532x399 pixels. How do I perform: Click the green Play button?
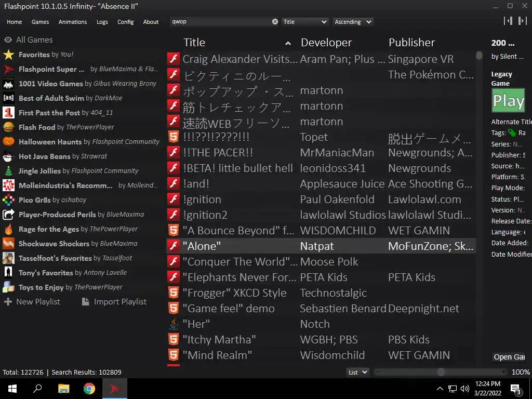[508, 100]
